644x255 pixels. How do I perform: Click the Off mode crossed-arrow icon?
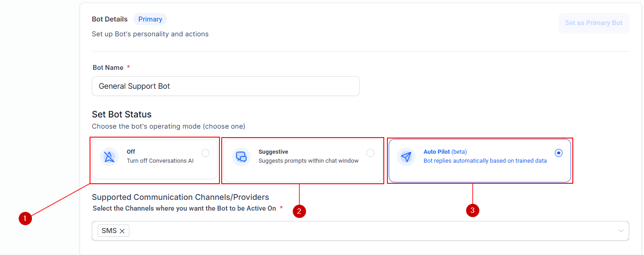[x=109, y=157]
